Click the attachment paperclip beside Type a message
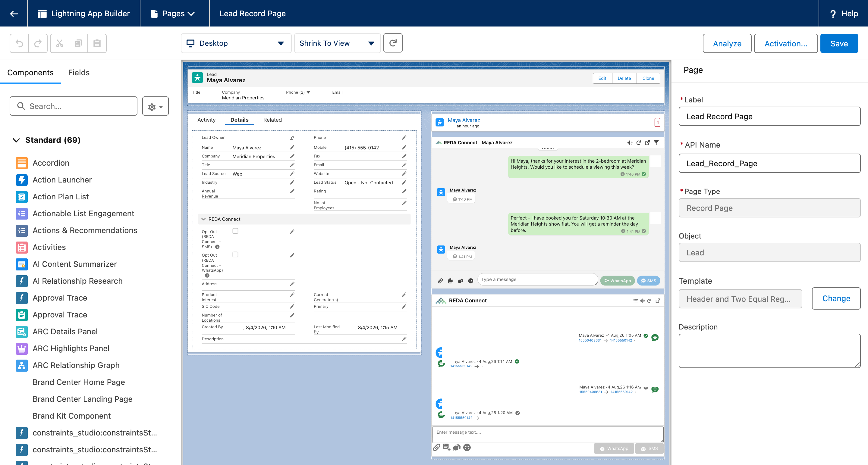The height and width of the screenshot is (465, 868). coord(440,280)
